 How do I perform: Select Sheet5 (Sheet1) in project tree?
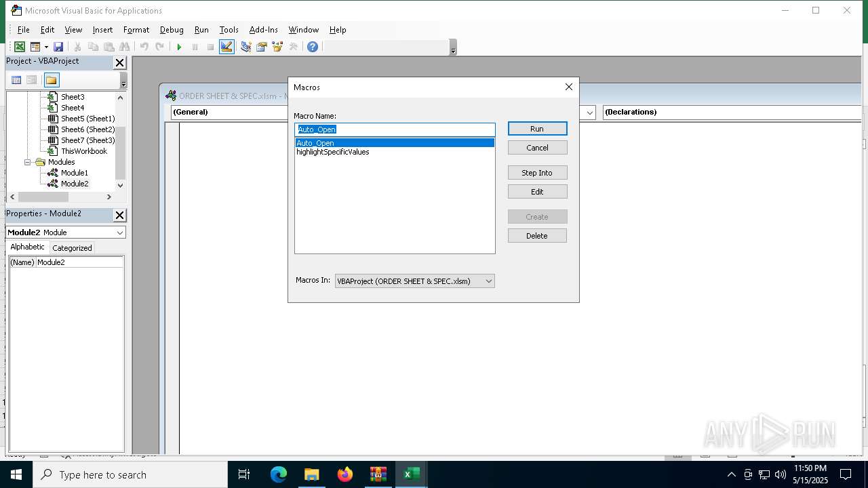click(88, 119)
